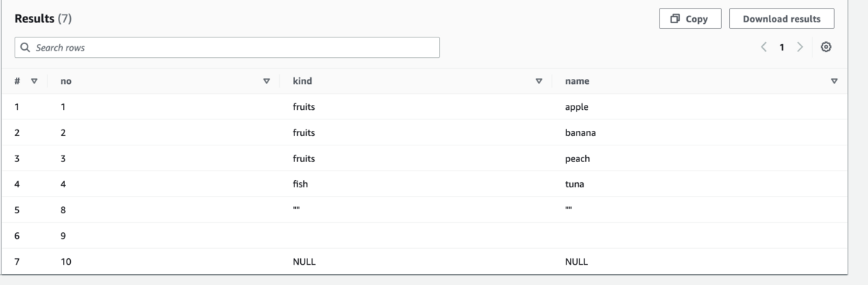Select the NULL kind cell in row 7
The height and width of the screenshot is (285, 868).
(304, 262)
